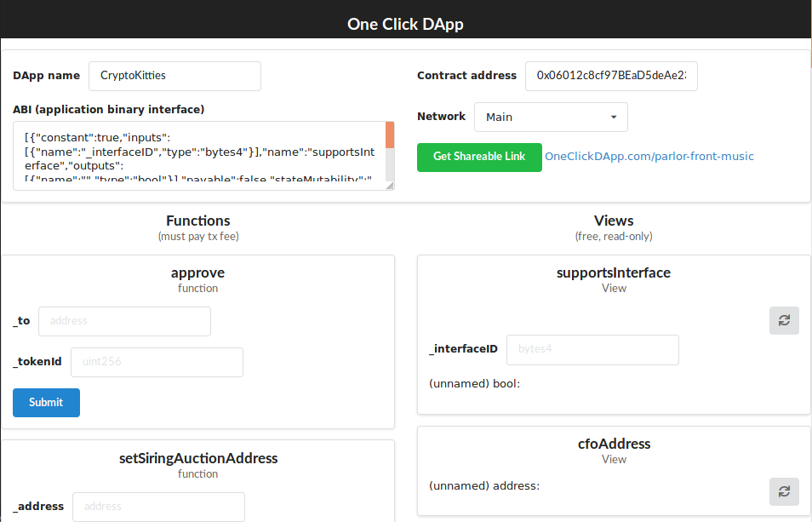Select the _tokenId uint256 input

pos(157,362)
